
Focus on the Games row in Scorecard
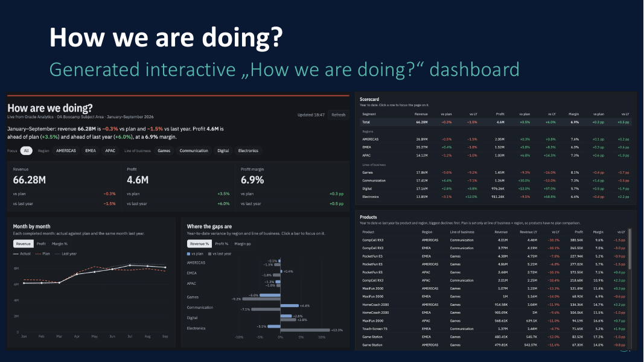495,173
